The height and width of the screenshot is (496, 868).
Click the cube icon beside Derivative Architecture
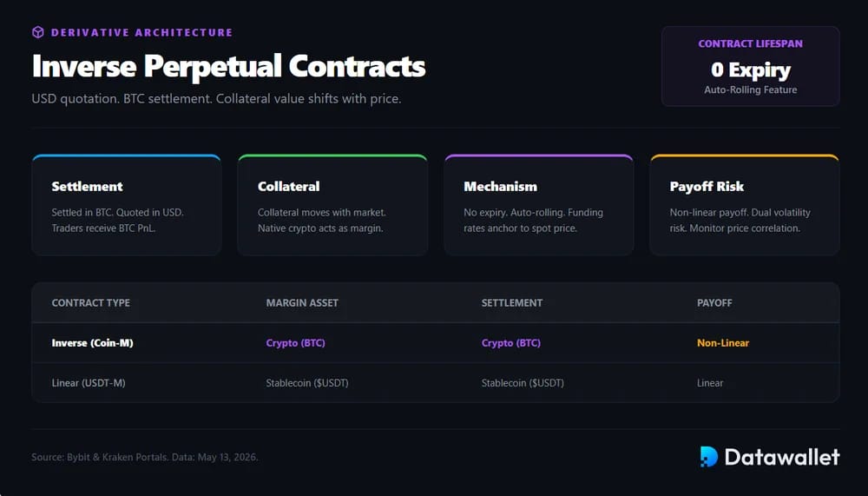[37, 32]
